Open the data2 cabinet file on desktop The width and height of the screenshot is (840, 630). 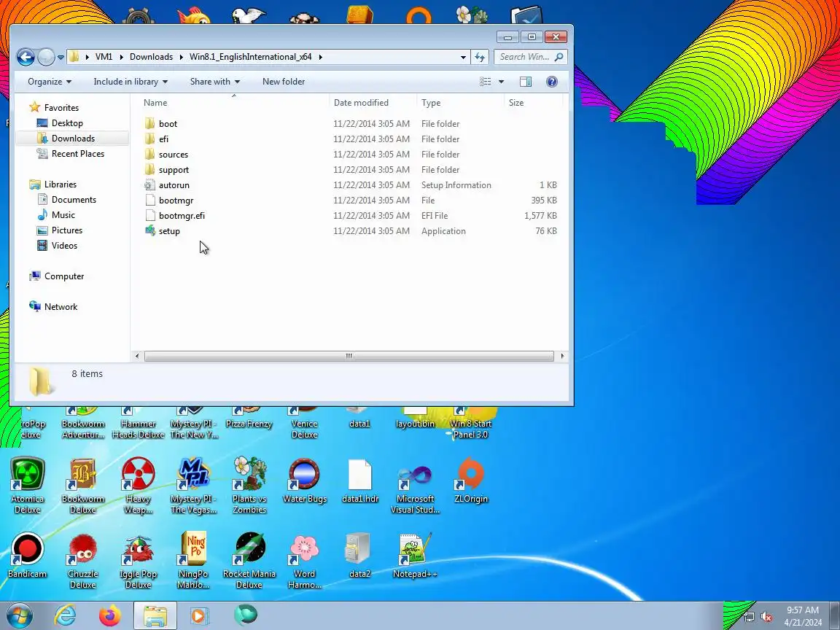tap(359, 555)
